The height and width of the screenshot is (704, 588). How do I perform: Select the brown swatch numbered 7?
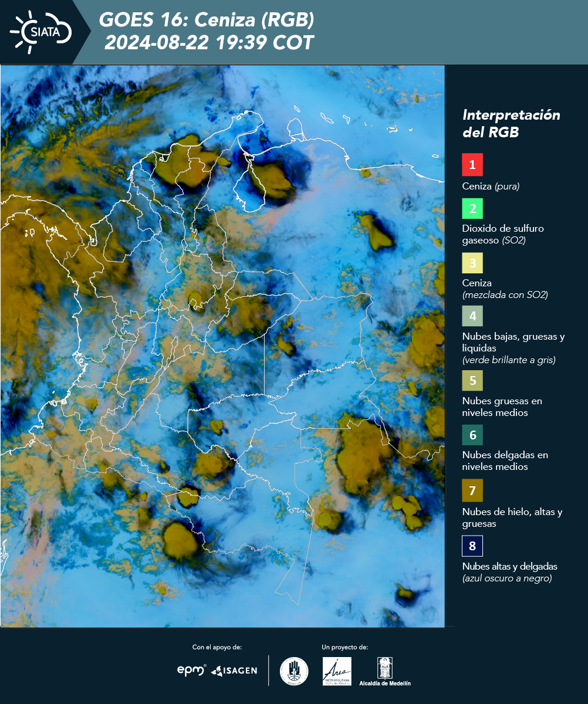[x=472, y=490]
